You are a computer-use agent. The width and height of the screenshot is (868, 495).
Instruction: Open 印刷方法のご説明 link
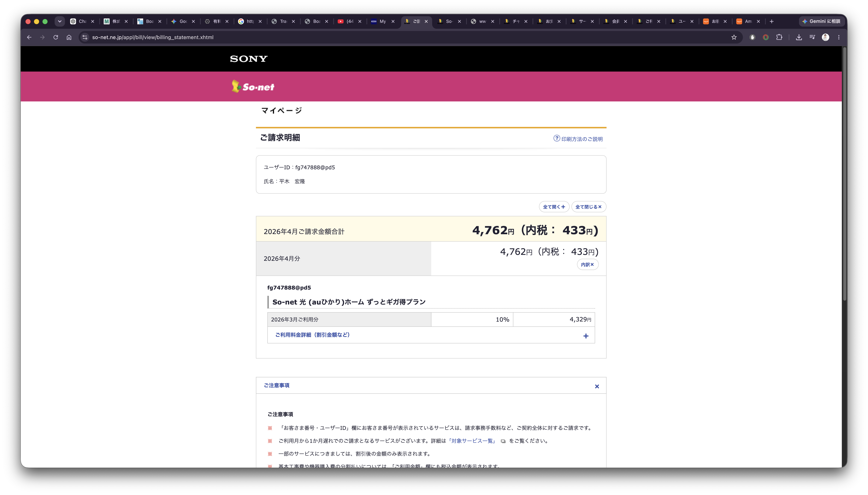(x=582, y=139)
